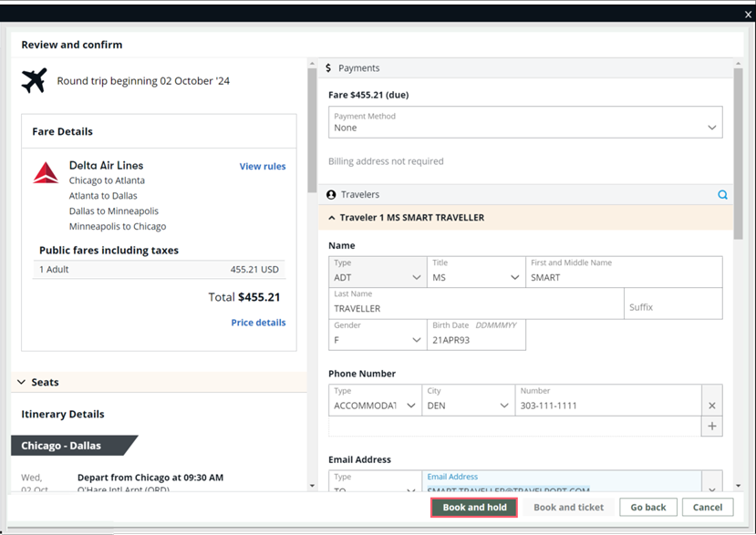Open the View rules link
756x535 pixels.
pyautogui.click(x=262, y=167)
